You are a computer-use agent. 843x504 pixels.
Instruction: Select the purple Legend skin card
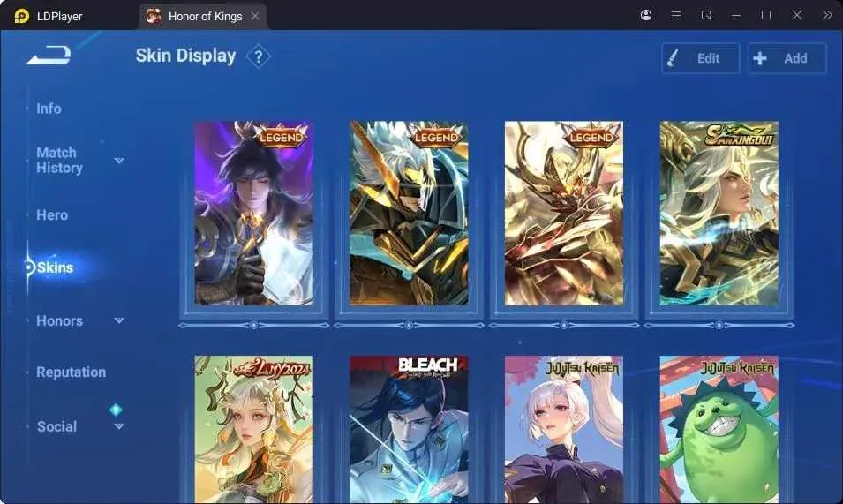tap(253, 214)
